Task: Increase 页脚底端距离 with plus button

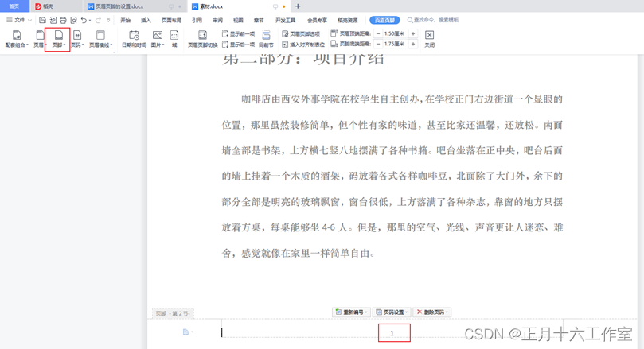Action: [x=413, y=44]
